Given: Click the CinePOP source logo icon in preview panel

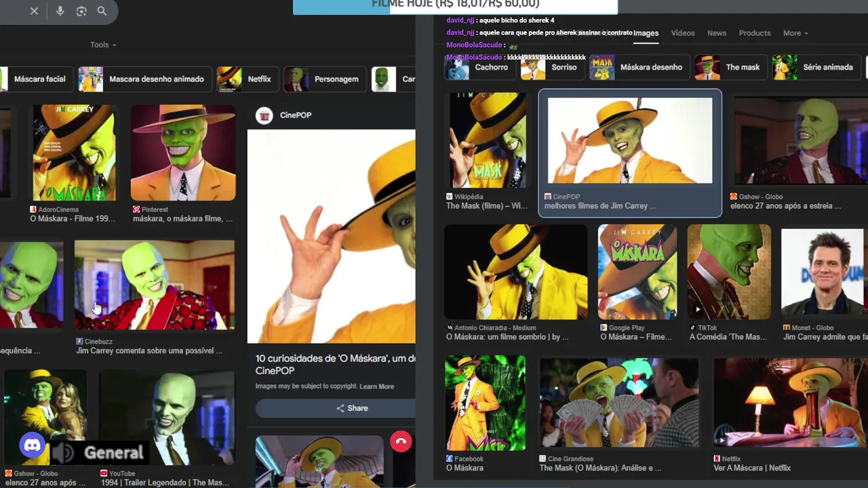Looking at the screenshot, I should tap(264, 115).
